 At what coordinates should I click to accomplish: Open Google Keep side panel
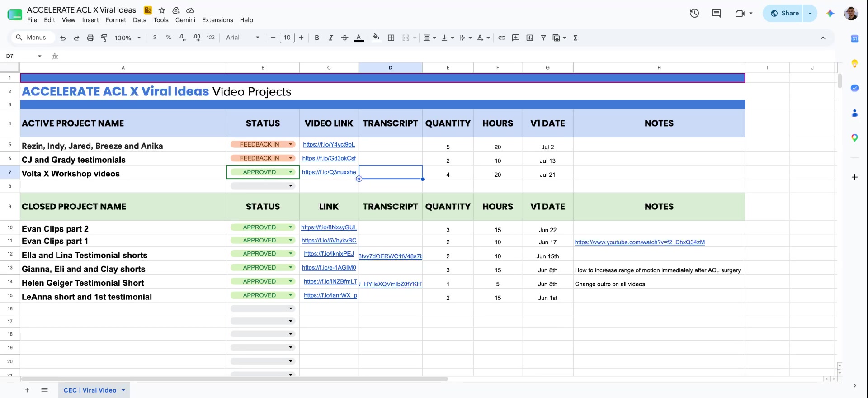(854, 63)
